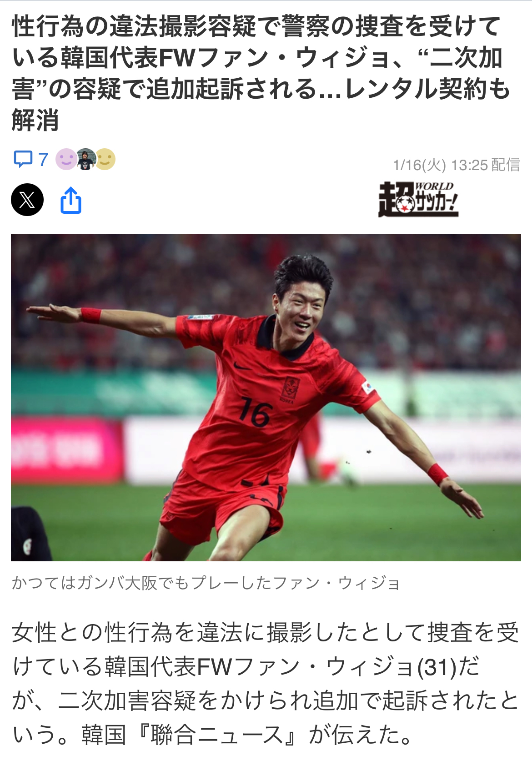Tap the 1/16(火) 13:25 配信 timestamp
Viewport: 532px width, 766px height.
[457, 165]
